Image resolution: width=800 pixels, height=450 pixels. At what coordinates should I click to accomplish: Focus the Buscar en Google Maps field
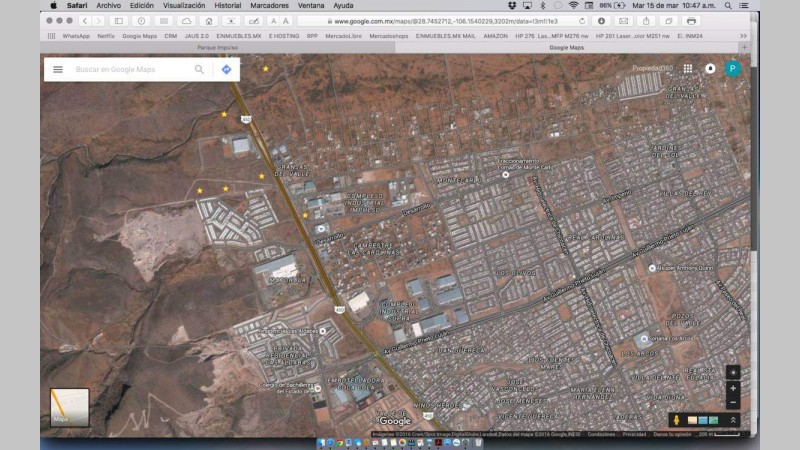130,69
